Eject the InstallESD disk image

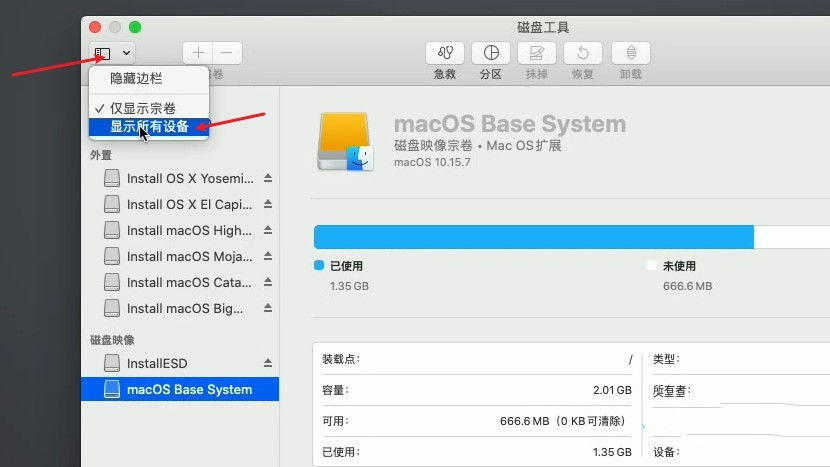click(x=267, y=363)
